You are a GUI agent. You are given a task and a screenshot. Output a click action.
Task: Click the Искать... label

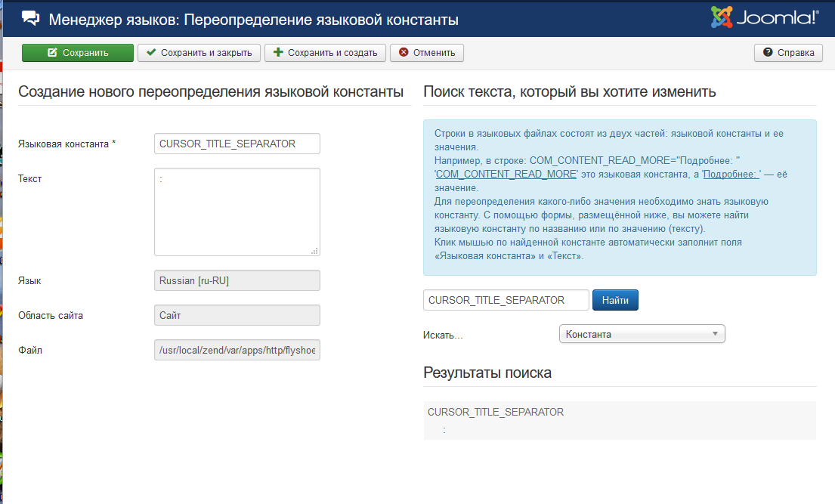(x=443, y=335)
